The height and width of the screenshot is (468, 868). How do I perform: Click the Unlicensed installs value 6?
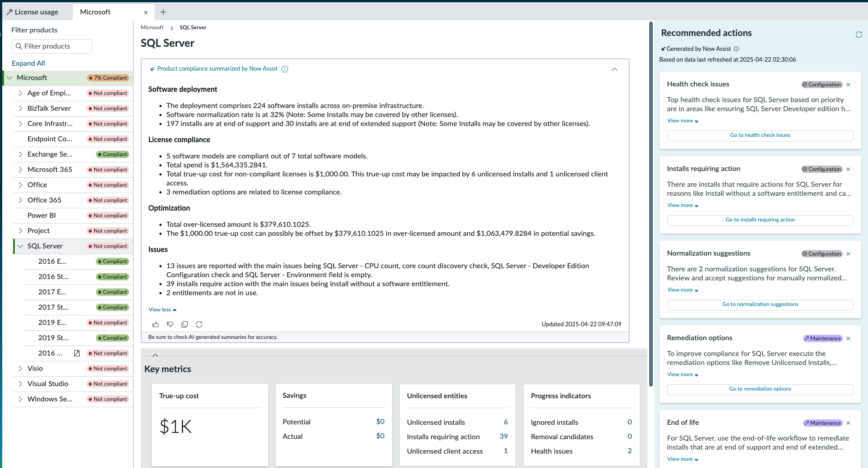pyautogui.click(x=506, y=422)
